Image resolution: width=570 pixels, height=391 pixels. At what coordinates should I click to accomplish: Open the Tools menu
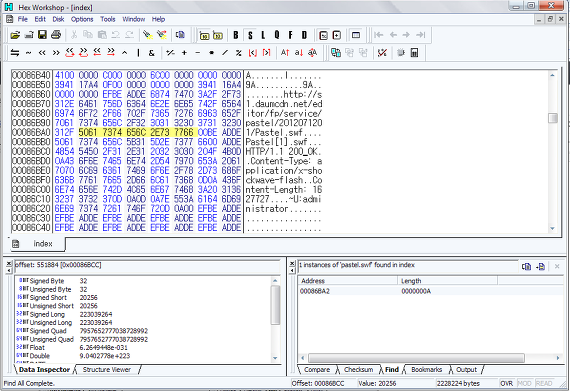pos(108,19)
